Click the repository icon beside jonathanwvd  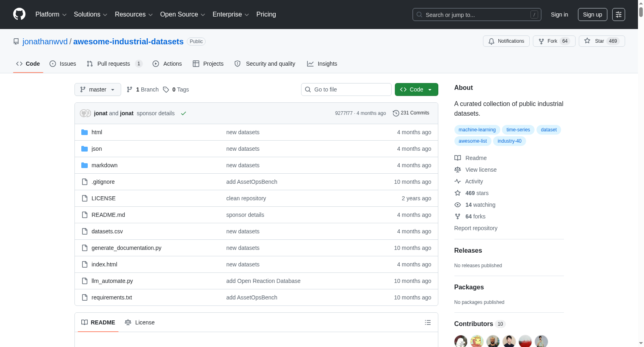(16, 42)
